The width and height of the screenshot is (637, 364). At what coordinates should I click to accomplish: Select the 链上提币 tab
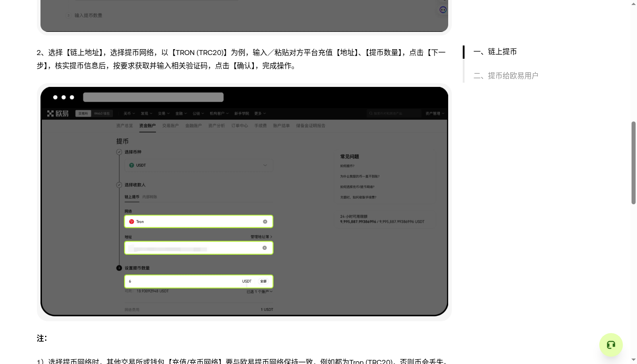click(x=132, y=197)
